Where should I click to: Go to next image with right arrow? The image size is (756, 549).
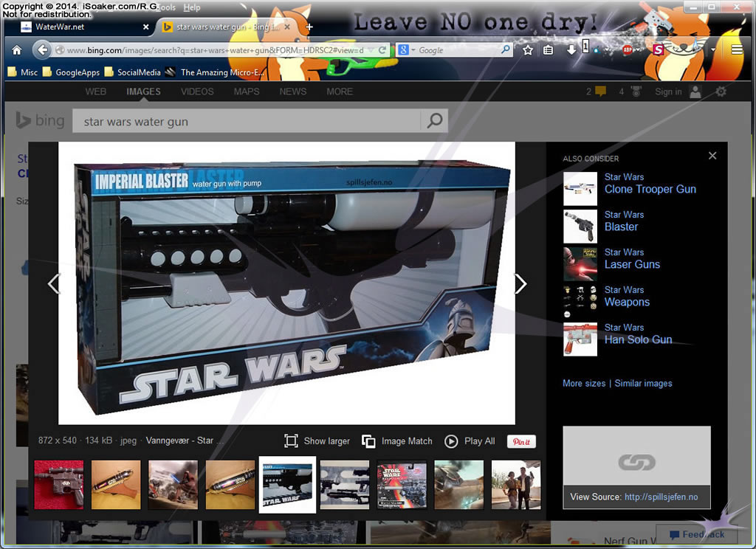[520, 283]
